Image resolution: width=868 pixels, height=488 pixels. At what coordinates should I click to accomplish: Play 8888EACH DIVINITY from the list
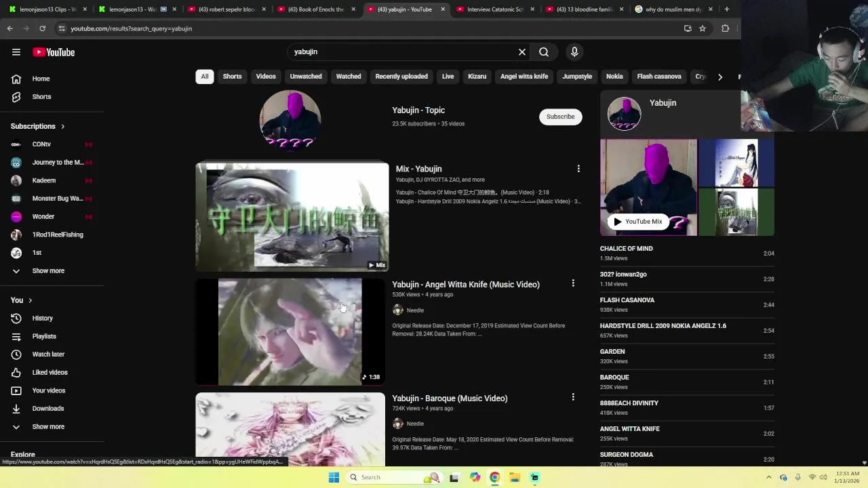click(x=687, y=407)
